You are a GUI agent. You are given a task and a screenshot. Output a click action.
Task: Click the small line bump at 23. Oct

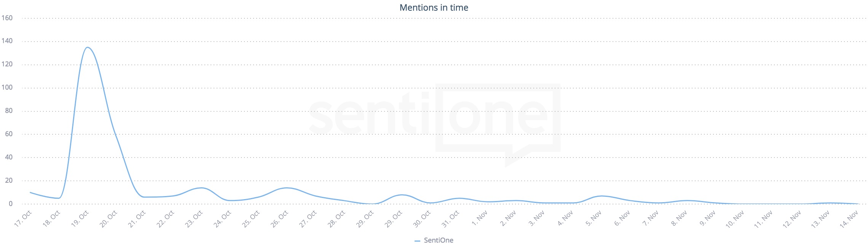pyautogui.click(x=201, y=188)
